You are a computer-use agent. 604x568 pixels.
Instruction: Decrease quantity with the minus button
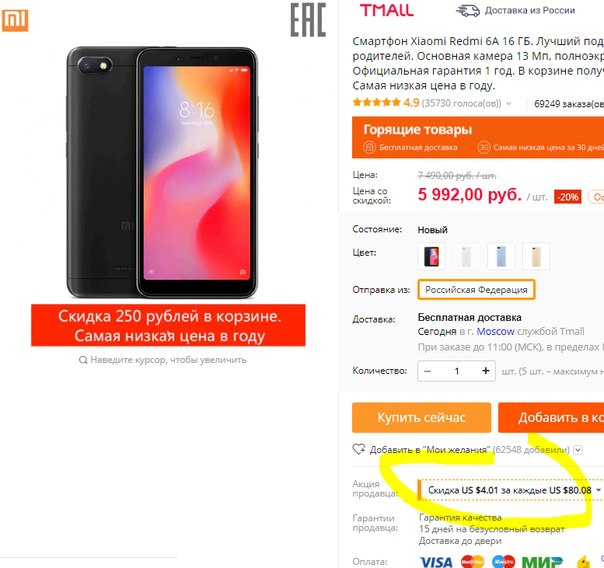click(427, 371)
